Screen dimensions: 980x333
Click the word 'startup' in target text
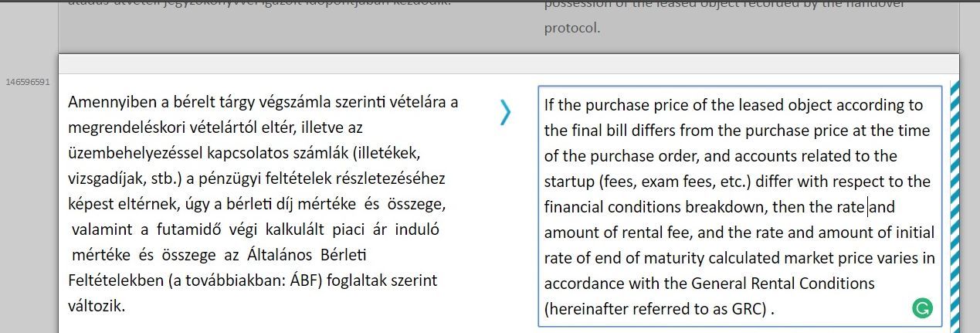tap(568, 182)
